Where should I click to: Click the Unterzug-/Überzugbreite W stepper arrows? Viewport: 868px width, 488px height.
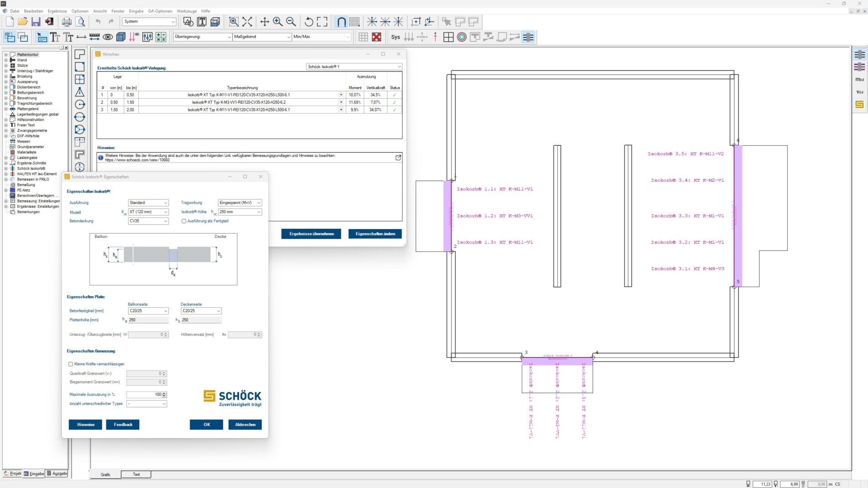(166, 335)
